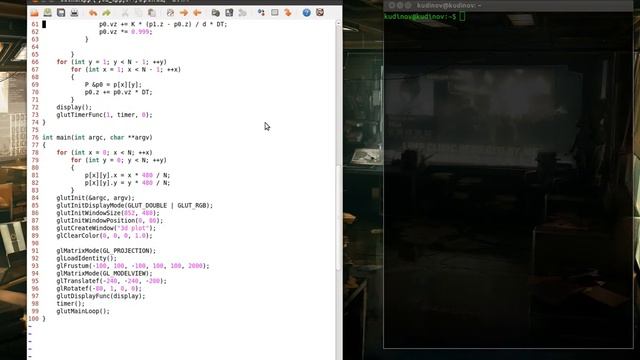Click 'timer();' on line 98
Image resolution: width=640 pixels, height=360 pixels.
click(x=71, y=304)
